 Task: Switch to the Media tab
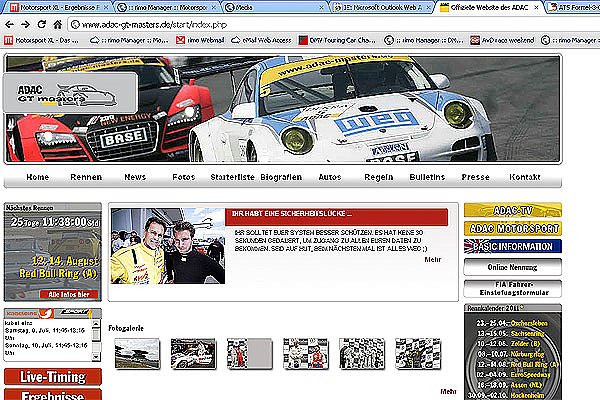coord(275,7)
